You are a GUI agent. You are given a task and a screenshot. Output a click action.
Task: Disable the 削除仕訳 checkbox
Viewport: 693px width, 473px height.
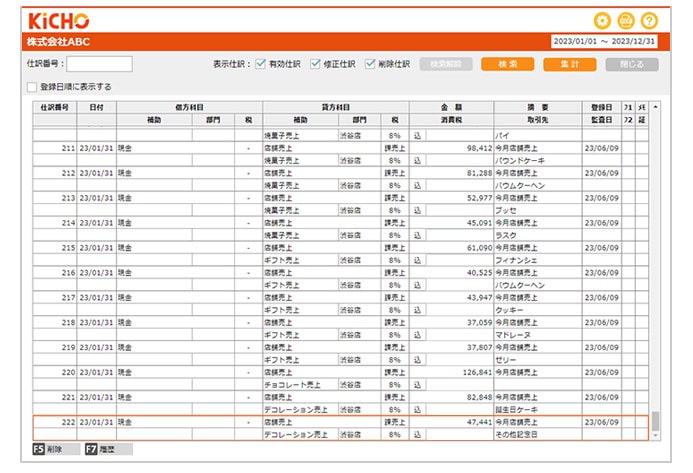370,64
